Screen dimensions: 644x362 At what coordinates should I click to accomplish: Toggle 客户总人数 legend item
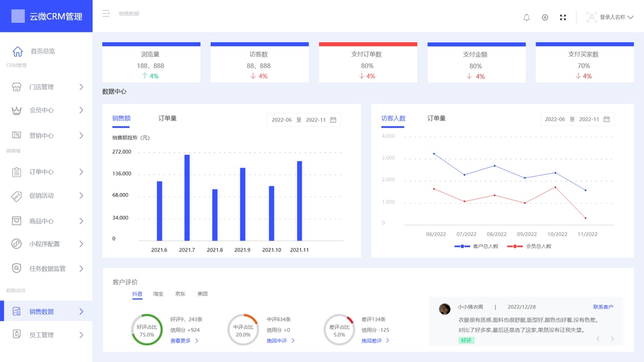476,246
